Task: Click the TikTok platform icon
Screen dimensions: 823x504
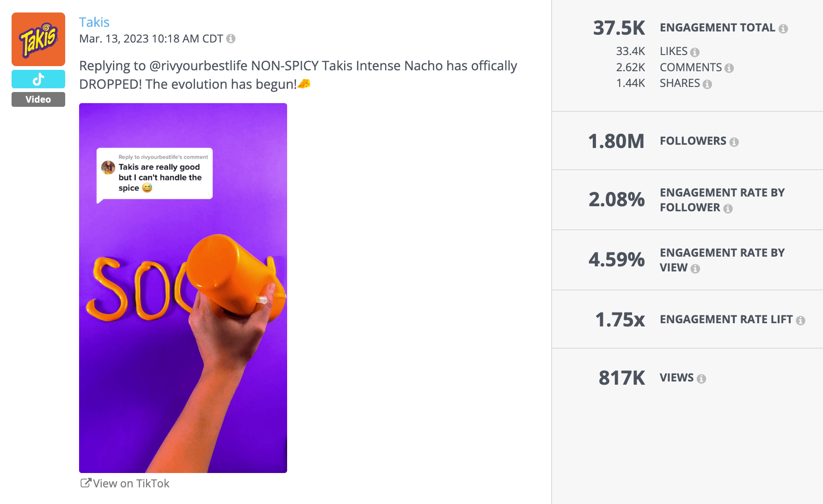Action: tap(38, 79)
